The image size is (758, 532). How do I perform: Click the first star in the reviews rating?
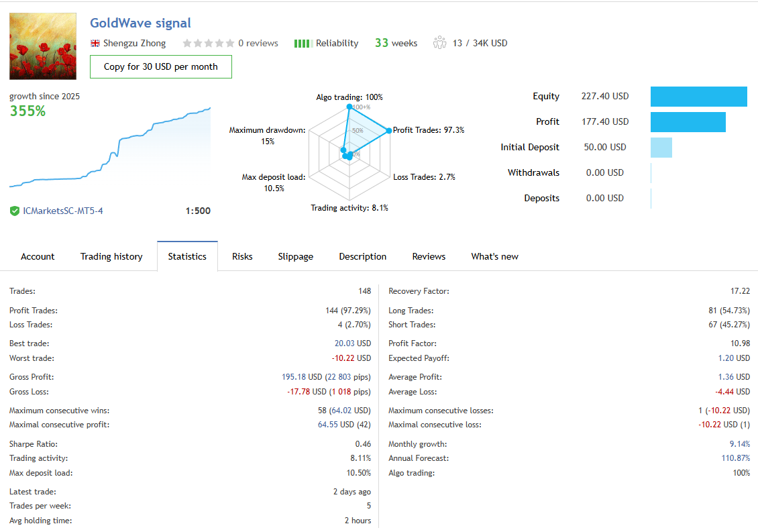coord(187,43)
